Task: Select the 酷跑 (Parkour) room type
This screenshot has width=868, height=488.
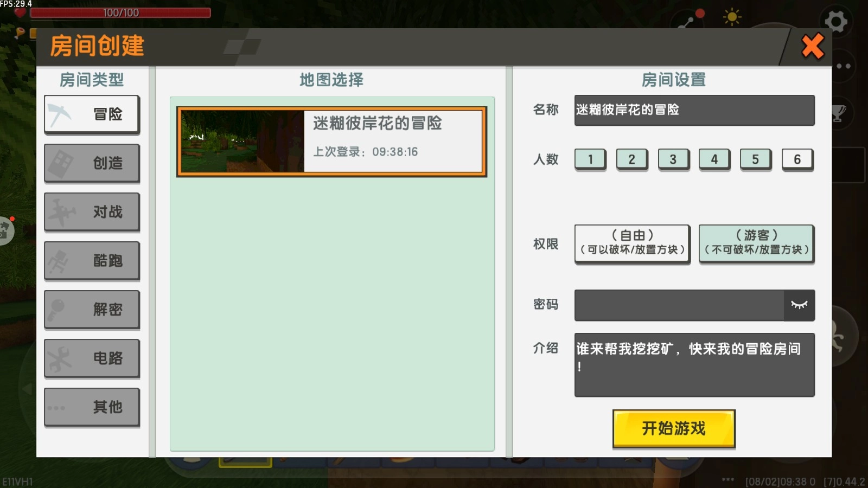Action: [x=92, y=260]
